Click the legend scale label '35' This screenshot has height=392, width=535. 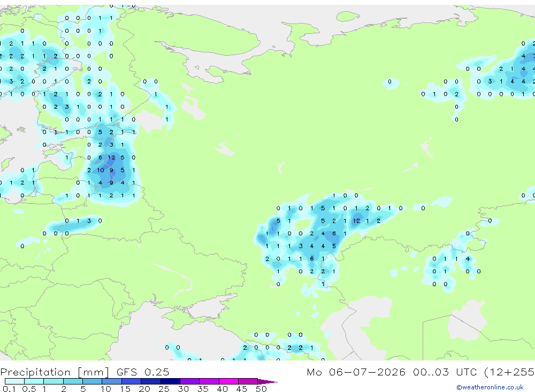coord(203,389)
